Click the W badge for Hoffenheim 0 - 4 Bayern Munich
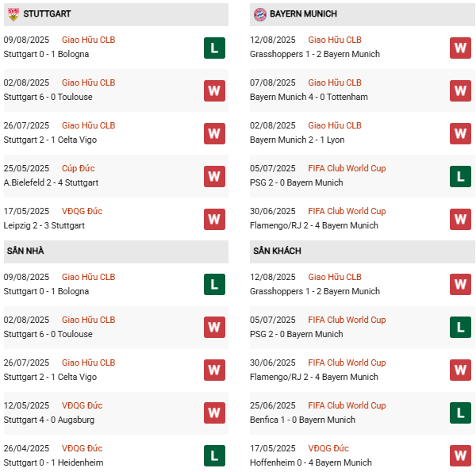This screenshot has width=476, height=472. pyautogui.click(x=460, y=456)
